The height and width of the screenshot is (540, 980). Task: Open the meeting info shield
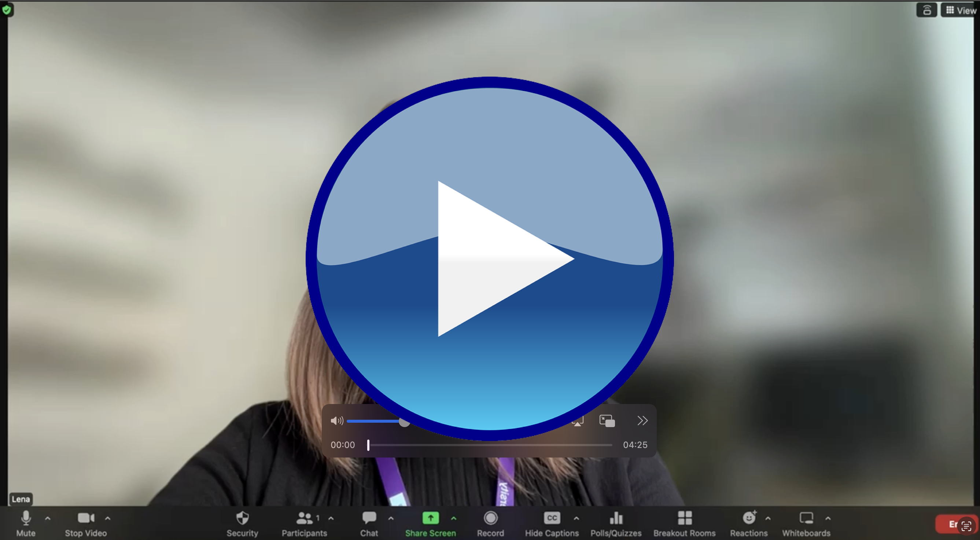pos(7,10)
